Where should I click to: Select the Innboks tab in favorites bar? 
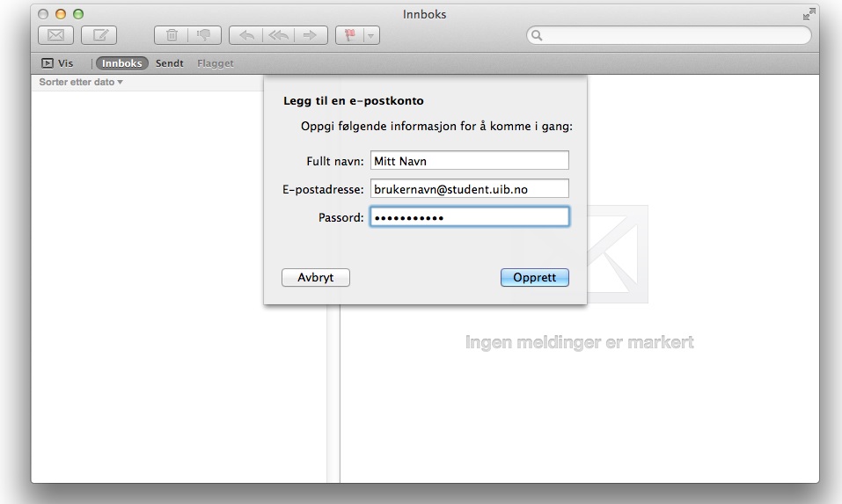click(121, 63)
